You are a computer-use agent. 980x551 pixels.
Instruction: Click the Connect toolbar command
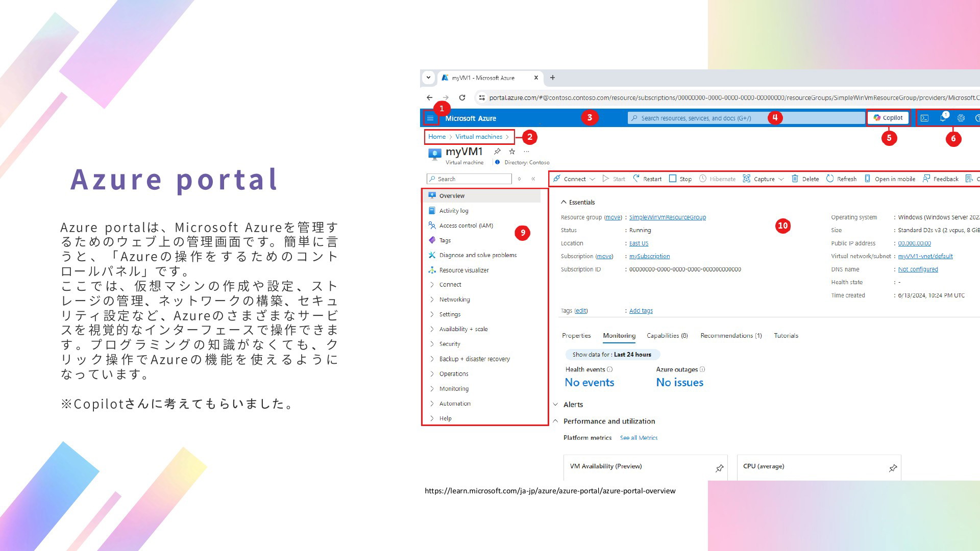570,179
